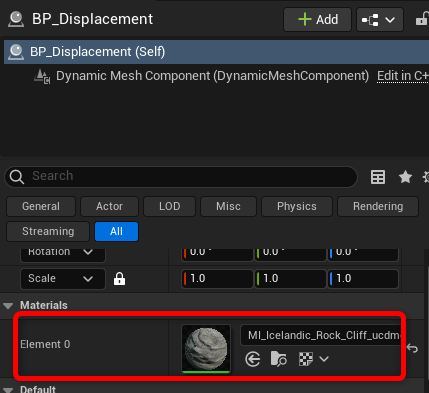429x393 pixels.
Task: Collapse the Default section
Action: pos(8,390)
